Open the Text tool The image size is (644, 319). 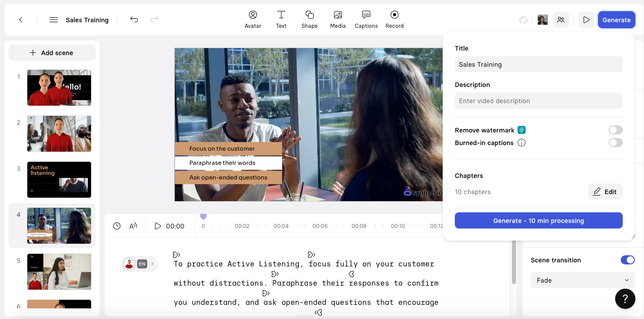click(x=281, y=19)
